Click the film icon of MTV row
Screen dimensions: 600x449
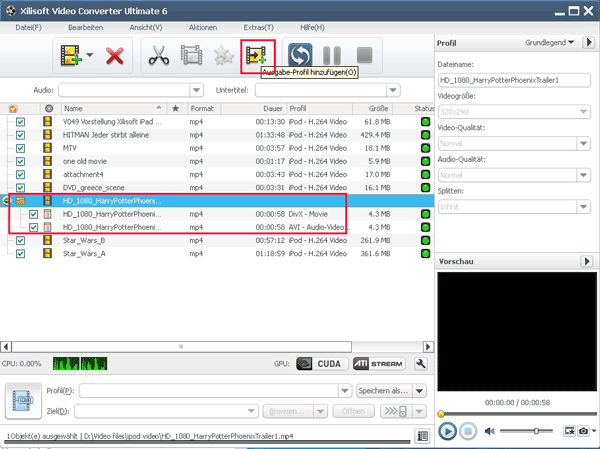coord(47,148)
